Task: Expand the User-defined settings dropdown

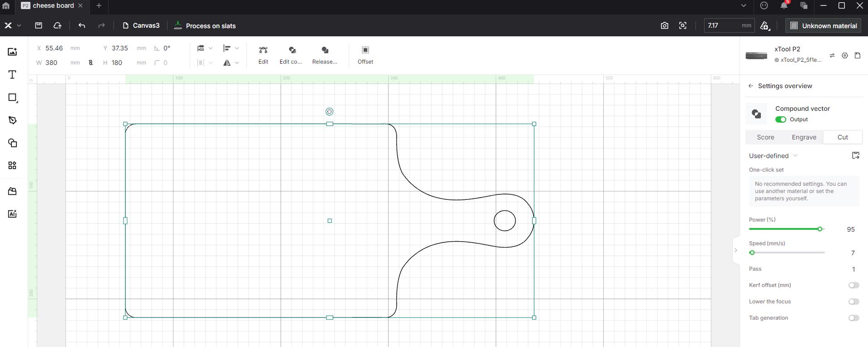Action: 773,156
